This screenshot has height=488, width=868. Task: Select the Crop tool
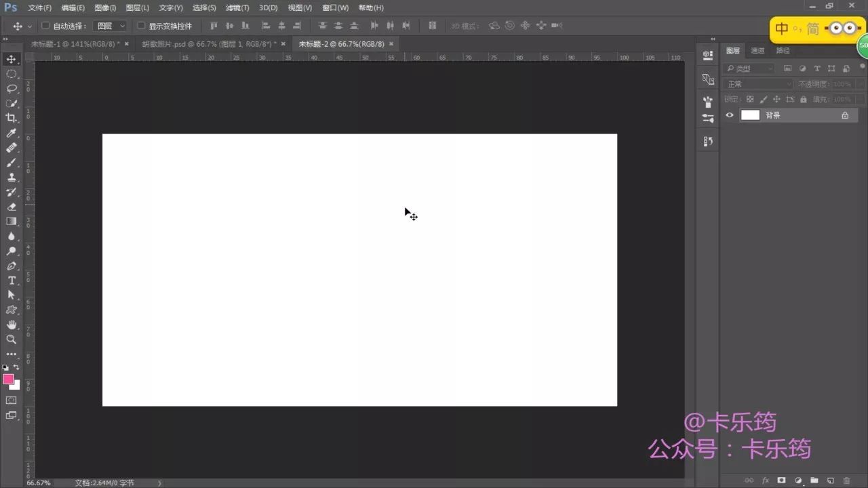[x=12, y=118]
